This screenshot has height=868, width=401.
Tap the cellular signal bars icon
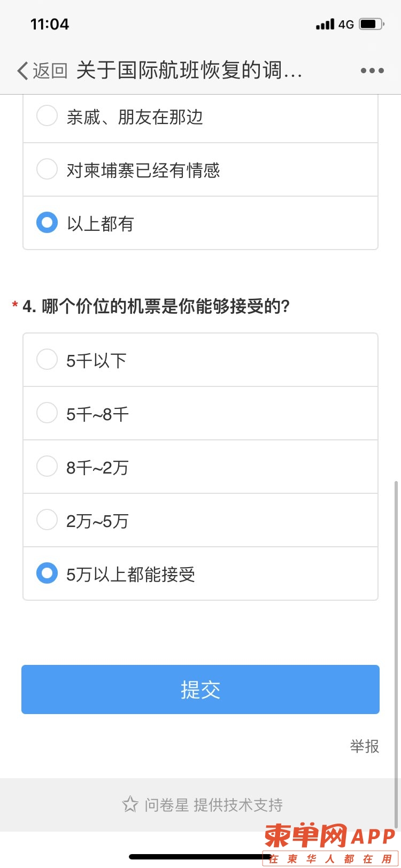(325, 25)
